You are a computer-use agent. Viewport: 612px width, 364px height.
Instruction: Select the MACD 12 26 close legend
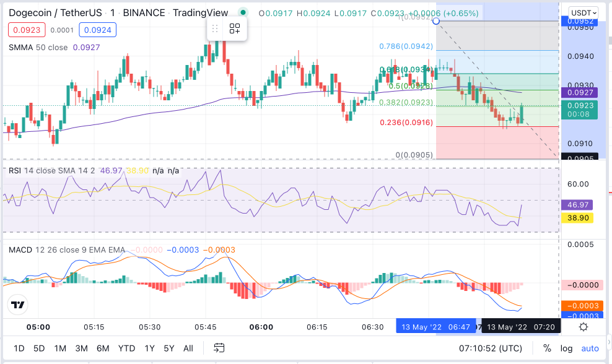pos(67,250)
